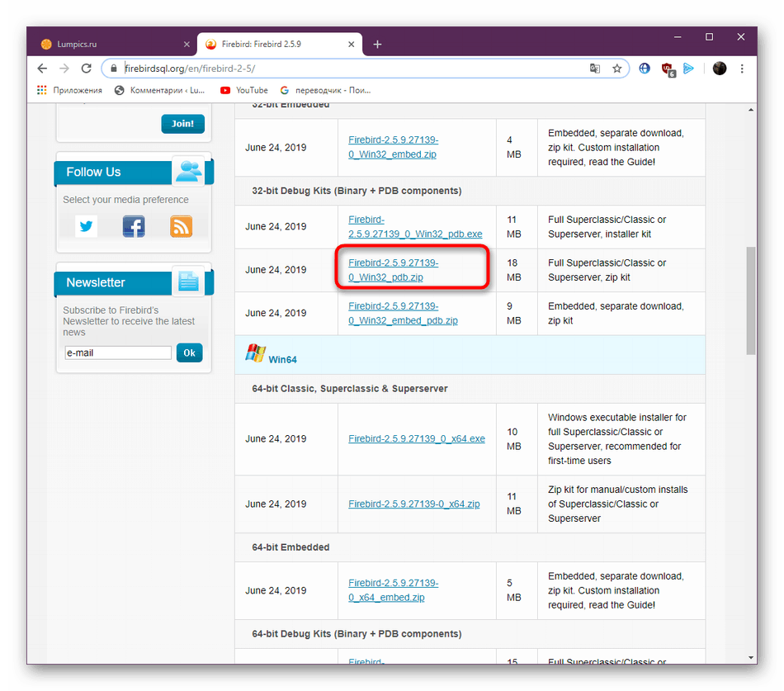The width and height of the screenshot is (784, 691).
Task: Open the Google переводчик bookmark
Action: pyautogui.click(x=325, y=90)
